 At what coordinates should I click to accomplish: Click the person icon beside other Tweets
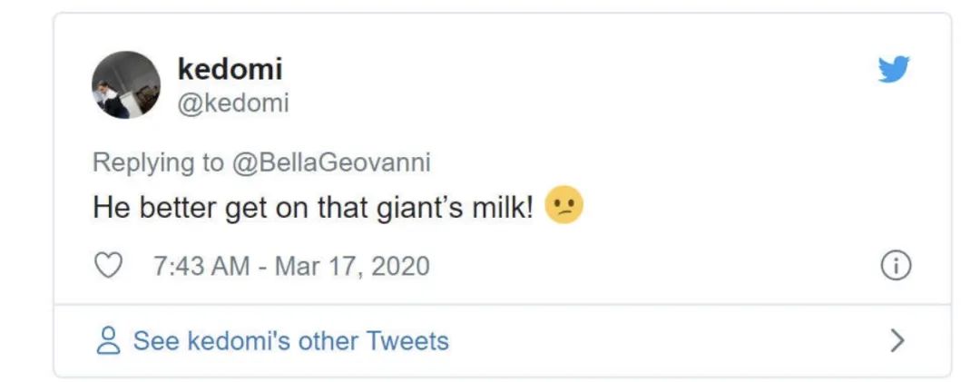[108, 341]
